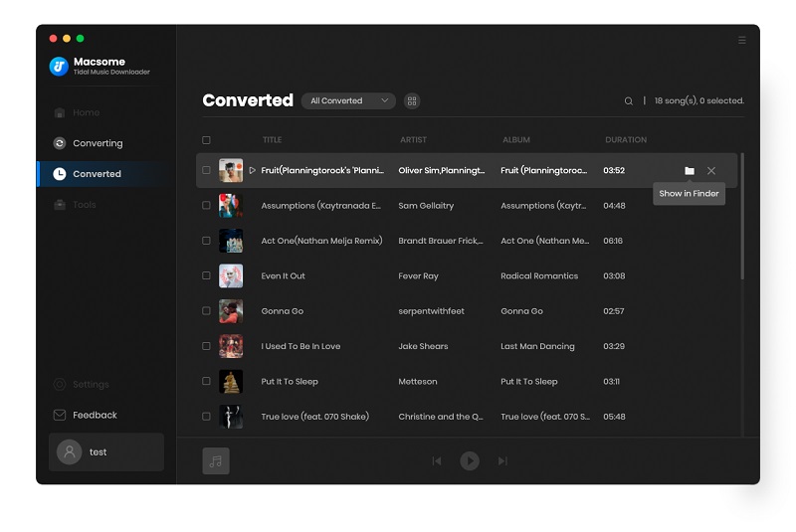
Task: Sort by ALBUM column header
Action: (x=516, y=140)
